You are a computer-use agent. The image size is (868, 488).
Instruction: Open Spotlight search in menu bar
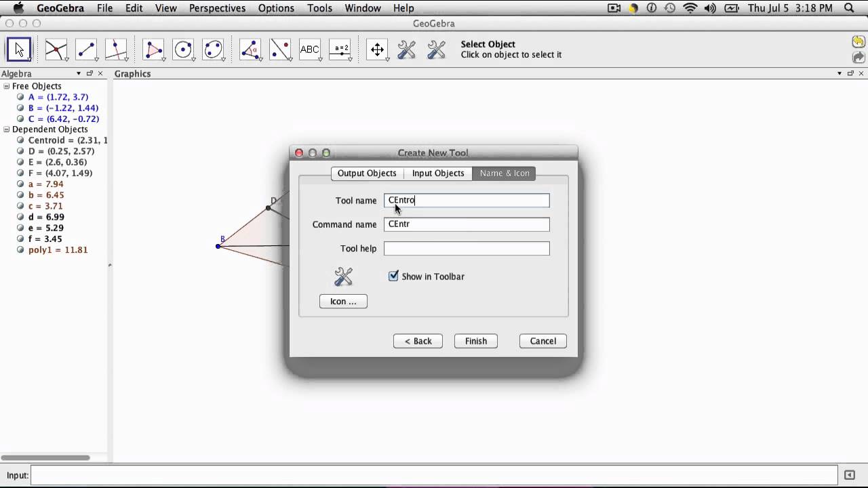coord(849,8)
